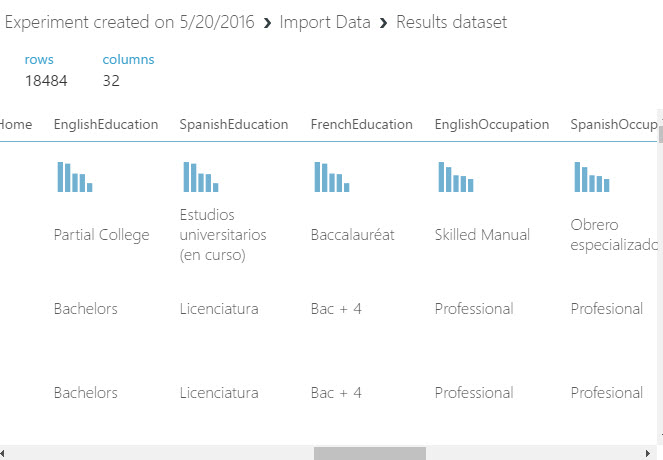Click the Results dataset breadcrumb
The image size is (663, 460).
[452, 22]
